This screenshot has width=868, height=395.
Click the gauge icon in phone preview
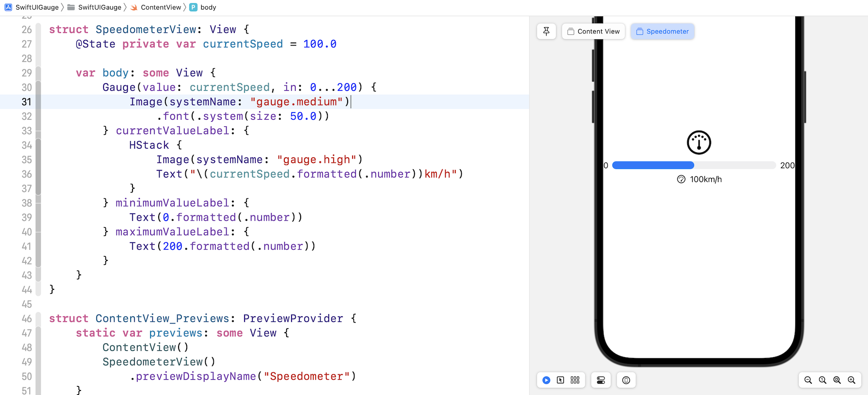[699, 143]
